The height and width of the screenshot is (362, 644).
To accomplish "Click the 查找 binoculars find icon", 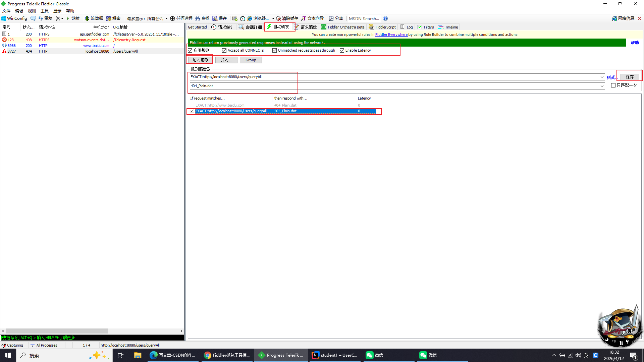I will click(x=198, y=18).
